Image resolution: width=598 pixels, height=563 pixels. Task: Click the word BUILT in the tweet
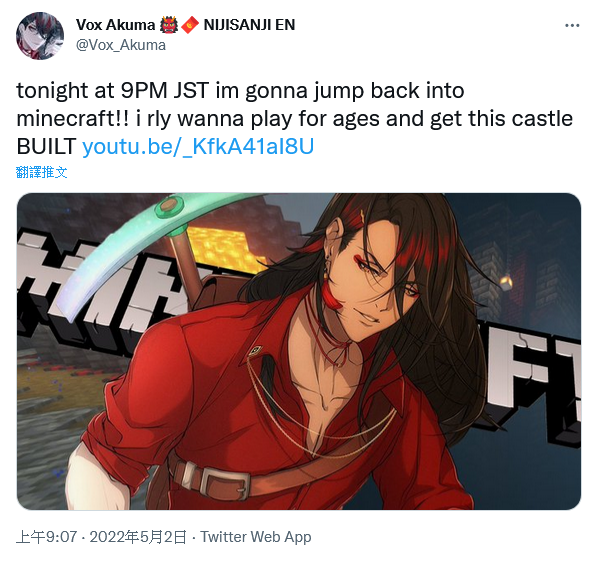click(x=46, y=146)
